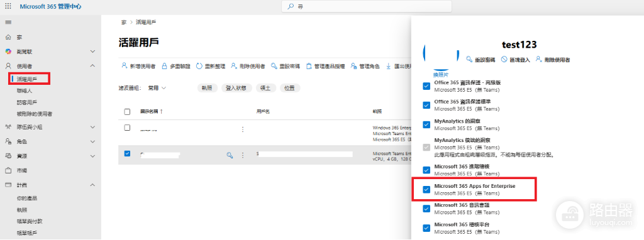Uncheck Microsoft 365 Apps for Enterprise
Viewport: 644px width, 240px height.
(x=426, y=189)
